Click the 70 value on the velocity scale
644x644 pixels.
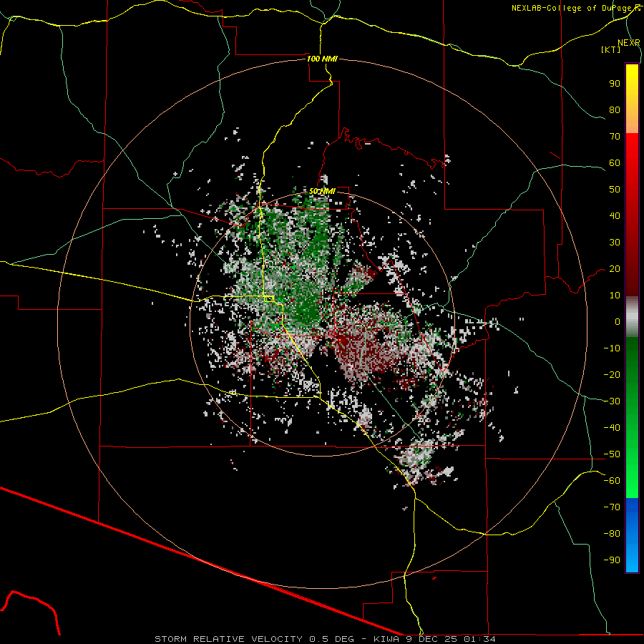point(615,137)
